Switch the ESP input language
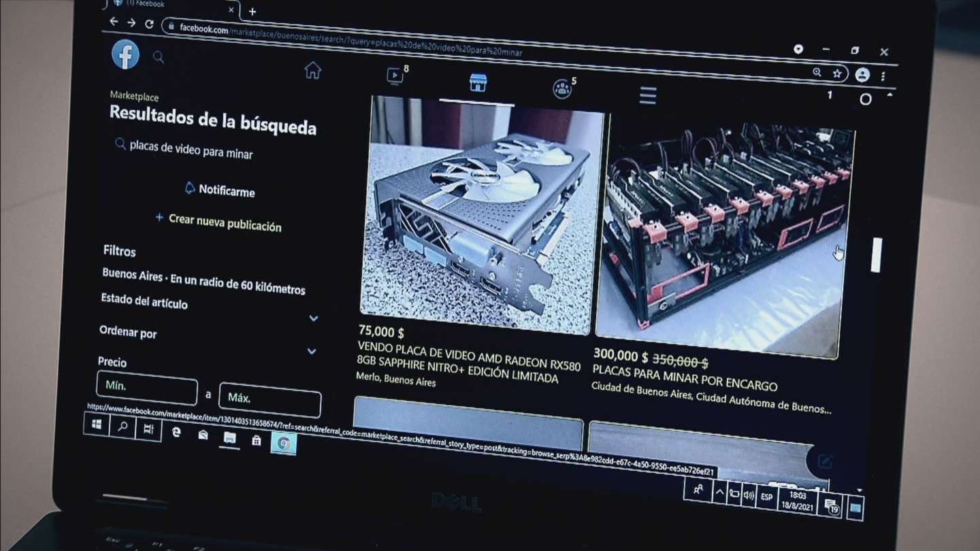Viewport: 980px width, 551px height. click(x=767, y=497)
